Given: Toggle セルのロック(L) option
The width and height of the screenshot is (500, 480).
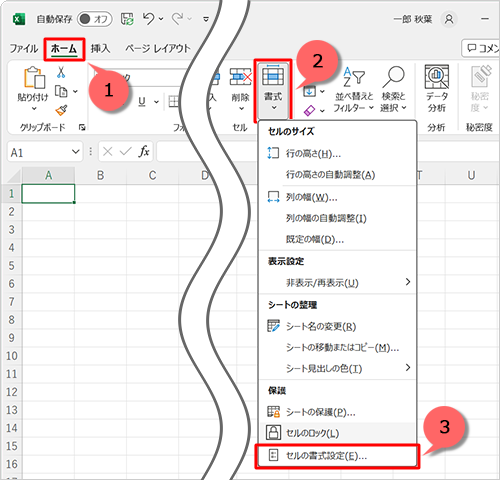Looking at the screenshot, I should coord(337,433).
